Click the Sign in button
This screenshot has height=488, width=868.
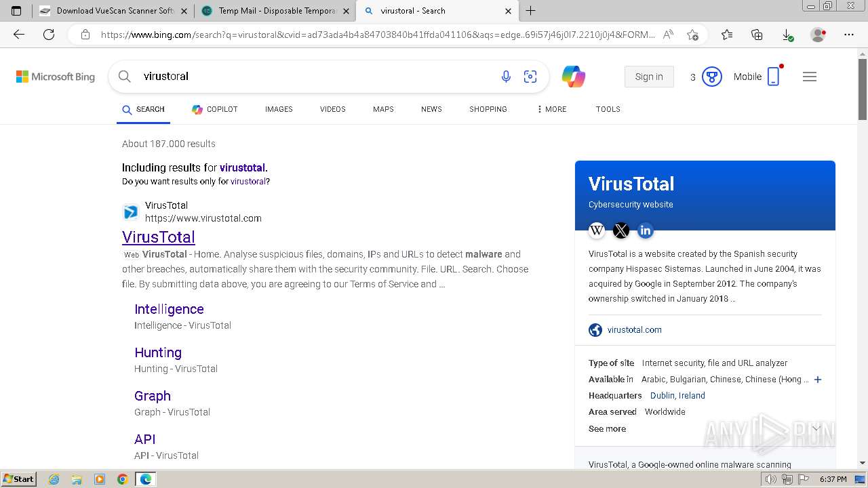click(649, 77)
